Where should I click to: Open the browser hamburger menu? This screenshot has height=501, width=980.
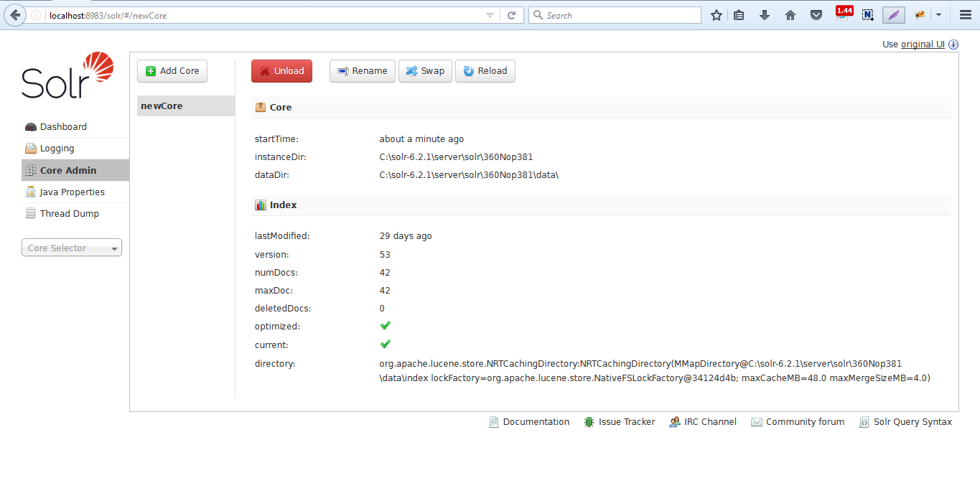tap(966, 15)
